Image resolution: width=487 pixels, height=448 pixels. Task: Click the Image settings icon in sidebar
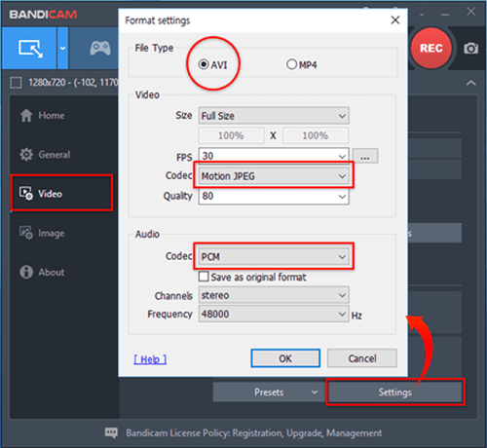(26, 233)
